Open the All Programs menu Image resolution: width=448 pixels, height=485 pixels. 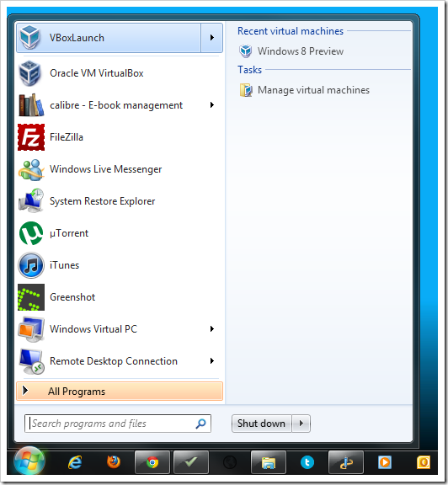(120, 392)
